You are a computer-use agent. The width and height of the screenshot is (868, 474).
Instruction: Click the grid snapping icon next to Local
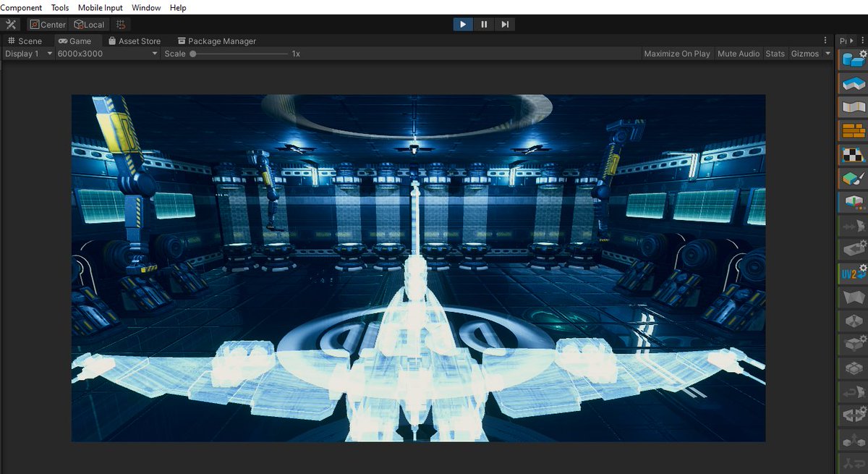point(120,24)
